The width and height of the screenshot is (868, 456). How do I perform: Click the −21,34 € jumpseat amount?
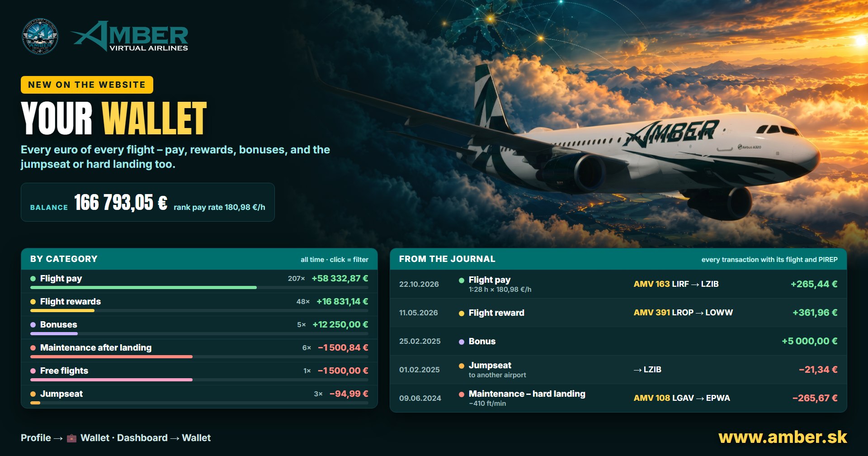click(x=818, y=370)
